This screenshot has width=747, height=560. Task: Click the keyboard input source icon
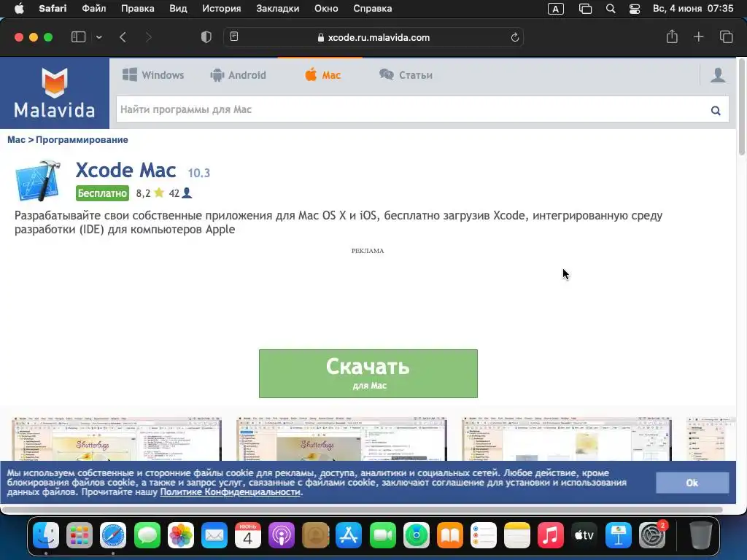point(555,9)
